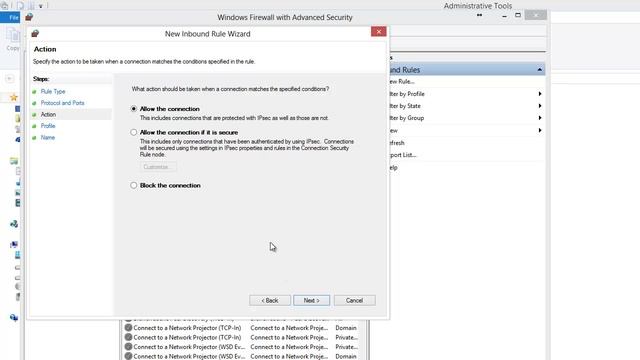Select Network Projector (TCP-In) Domain rule row
640x360 pixels.
243,328
